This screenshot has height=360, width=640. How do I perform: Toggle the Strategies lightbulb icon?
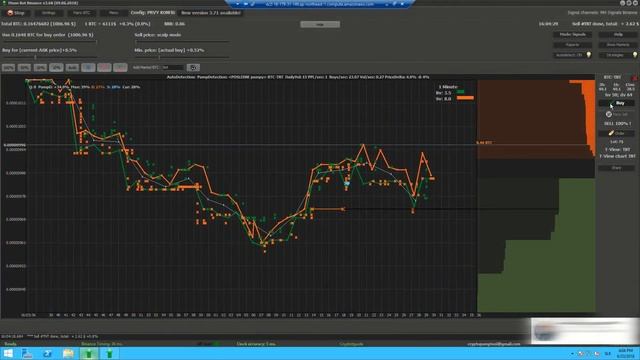pyautogui.click(x=635, y=55)
